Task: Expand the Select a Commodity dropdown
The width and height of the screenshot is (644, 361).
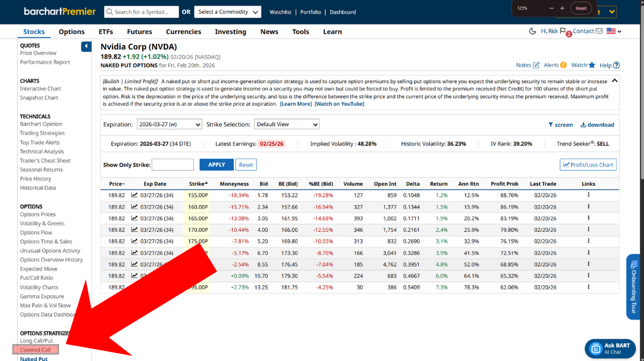Action: pos(228,12)
